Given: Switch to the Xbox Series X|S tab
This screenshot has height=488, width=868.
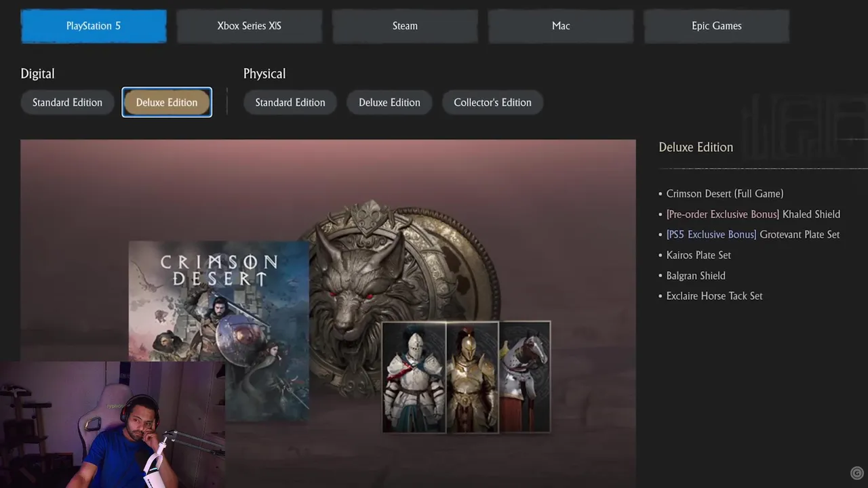Looking at the screenshot, I should tap(249, 26).
